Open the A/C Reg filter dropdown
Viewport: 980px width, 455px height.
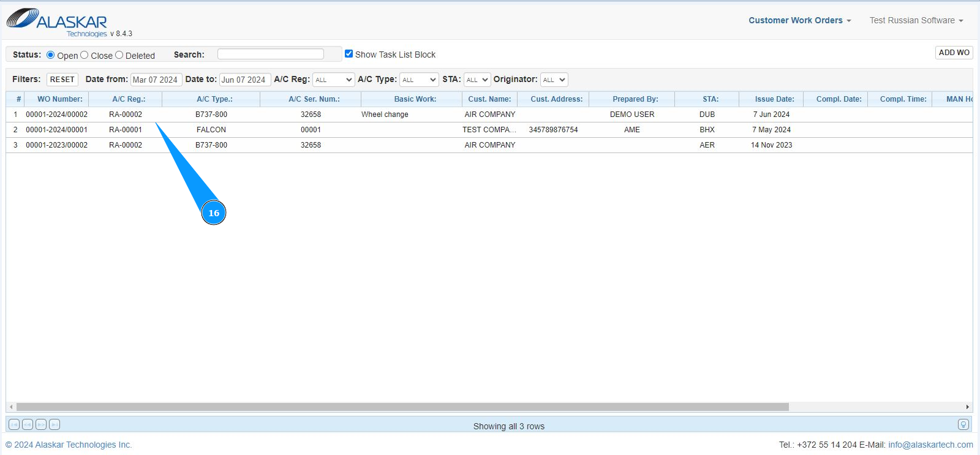(333, 80)
